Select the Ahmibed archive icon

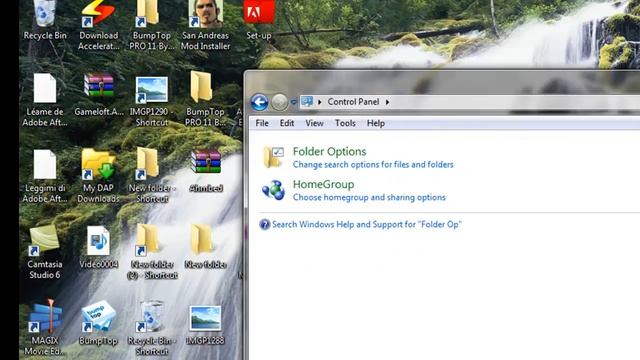point(206,162)
